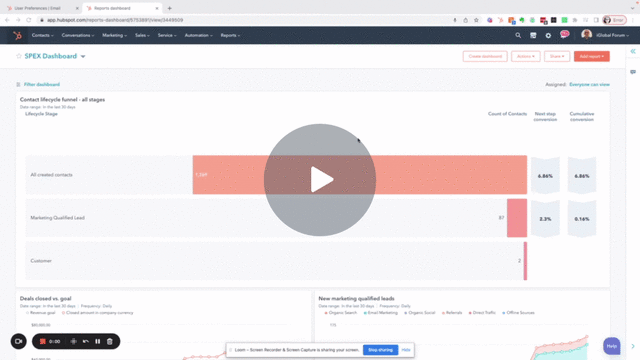The height and width of the screenshot is (360, 640).
Task: Open the HubSpot Marketplace icon
Action: 533,36
